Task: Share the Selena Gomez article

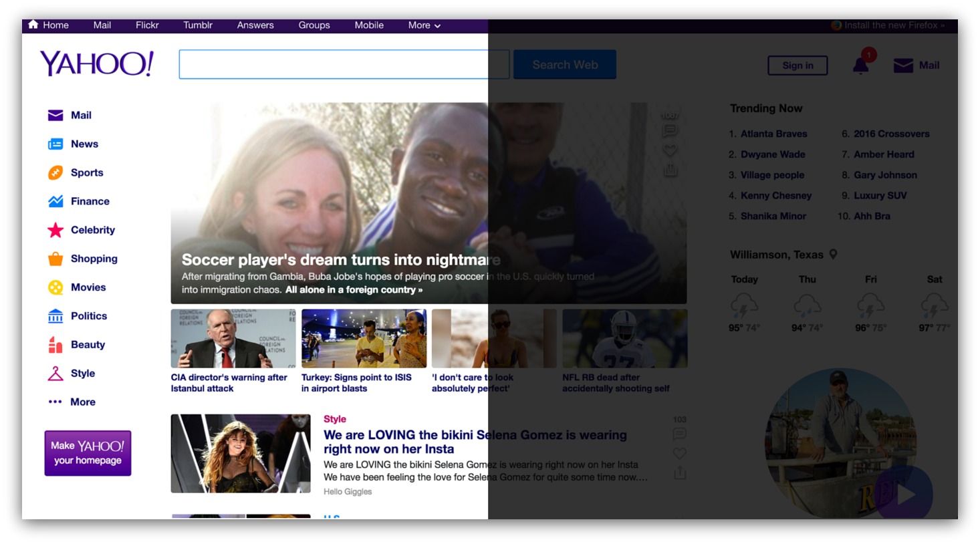Action: (679, 472)
